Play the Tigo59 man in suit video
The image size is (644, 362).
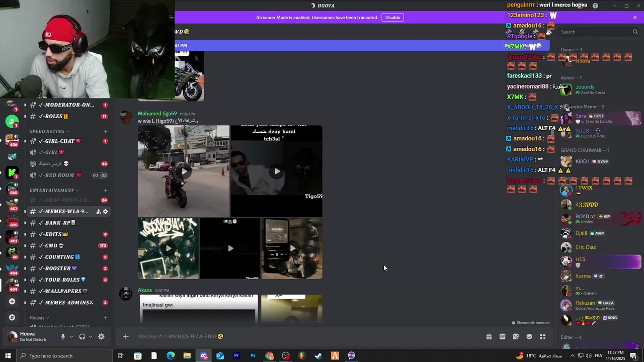pos(277,171)
